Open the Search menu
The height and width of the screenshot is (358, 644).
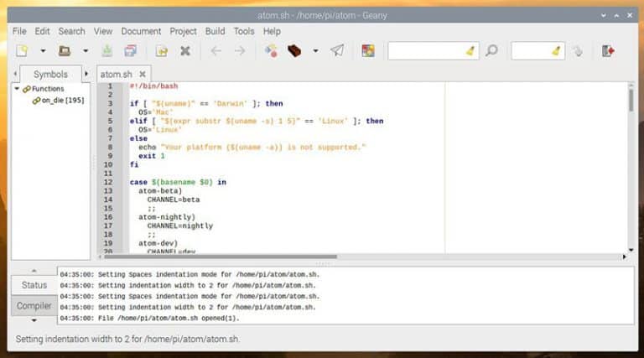71,31
